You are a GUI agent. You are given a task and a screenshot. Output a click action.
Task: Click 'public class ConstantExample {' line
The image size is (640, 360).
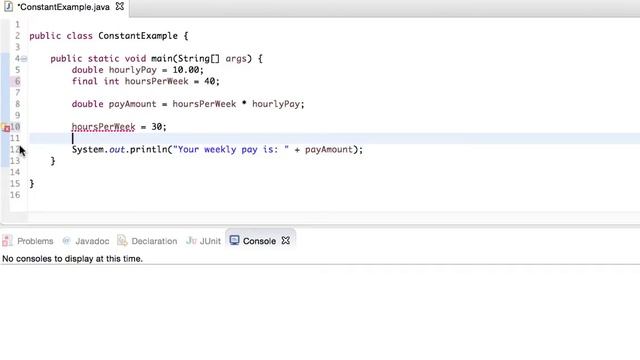coord(109,36)
